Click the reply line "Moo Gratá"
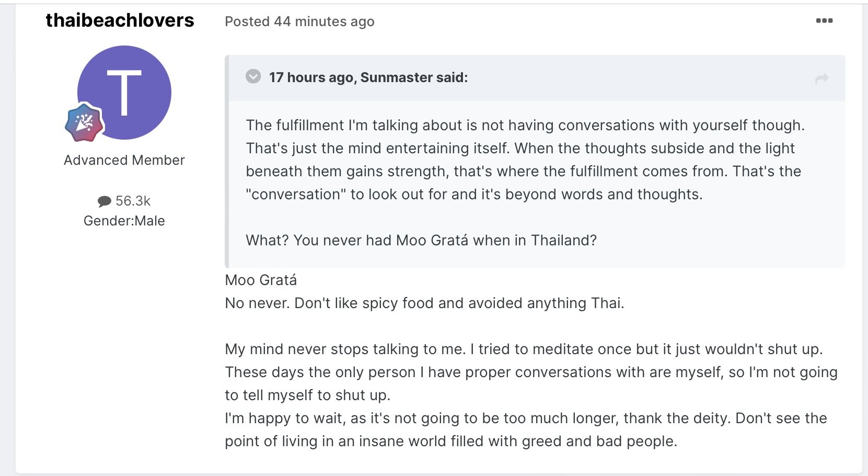This screenshot has height=476, width=868. coord(261,280)
